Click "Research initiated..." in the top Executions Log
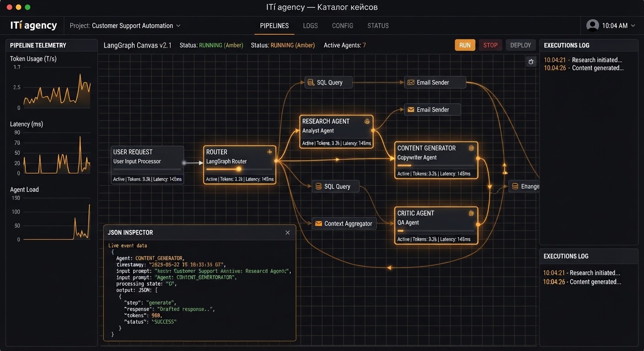Image resolution: width=644 pixels, height=351 pixels. coord(597,60)
